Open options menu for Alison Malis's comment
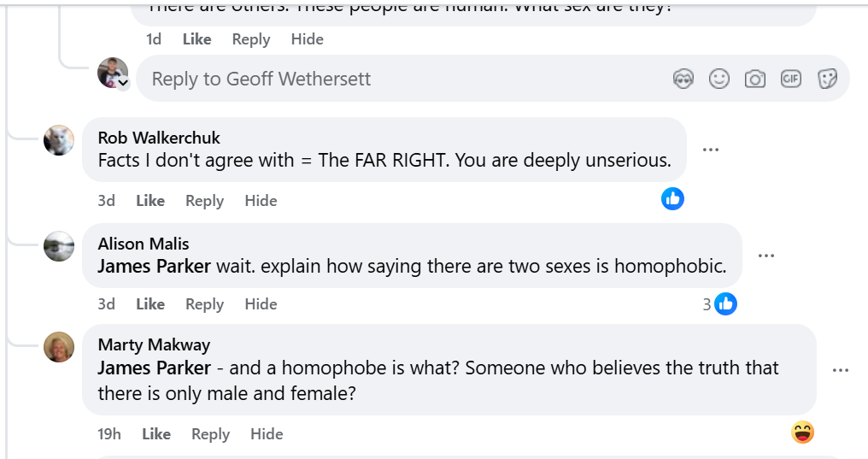The width and height of the screenshot is (868, 459). (766, 256)
